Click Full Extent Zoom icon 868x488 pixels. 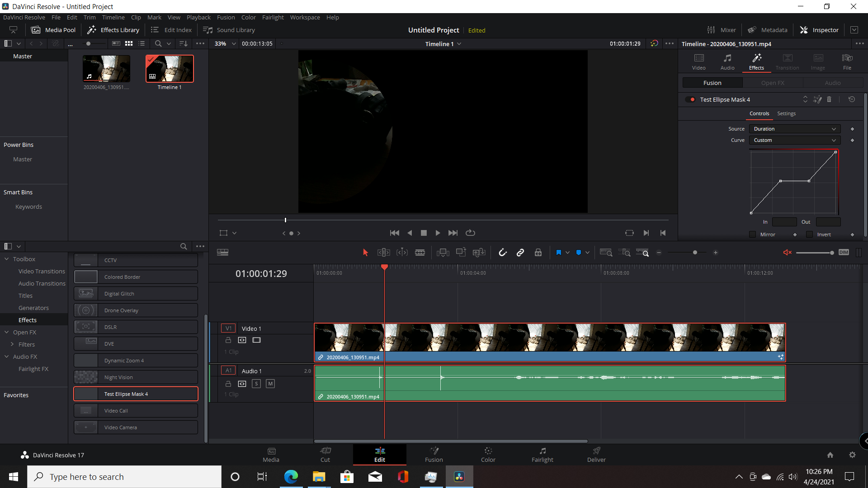point(606,253)
